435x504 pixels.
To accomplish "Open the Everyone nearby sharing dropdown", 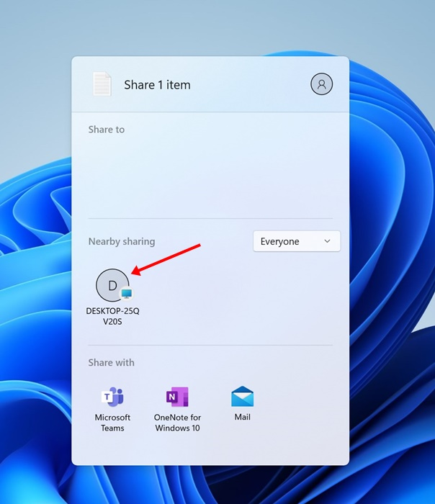I will [x=296, y=241].
